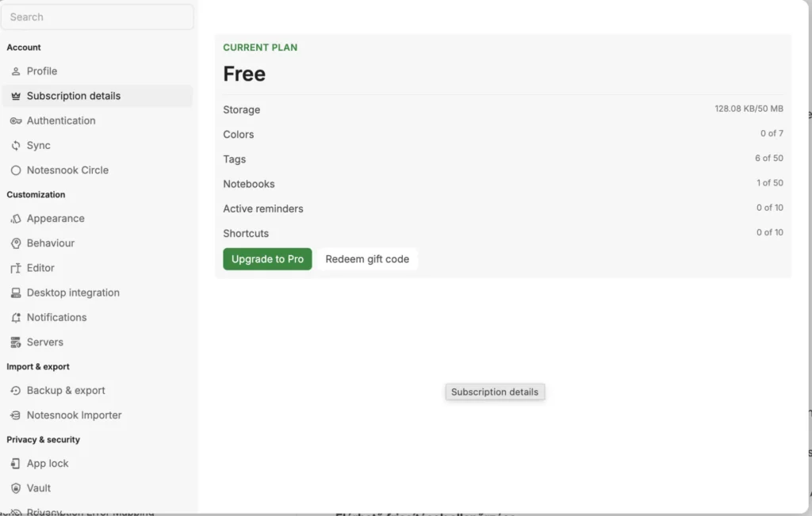Focus the settings Search field
The height and width of the screenshot is (516, 812).
pyautogui.click(x=98, y=17)
